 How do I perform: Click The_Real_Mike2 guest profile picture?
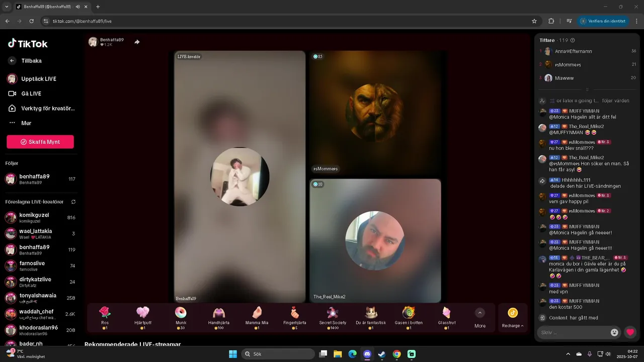(x=375, y=240)
